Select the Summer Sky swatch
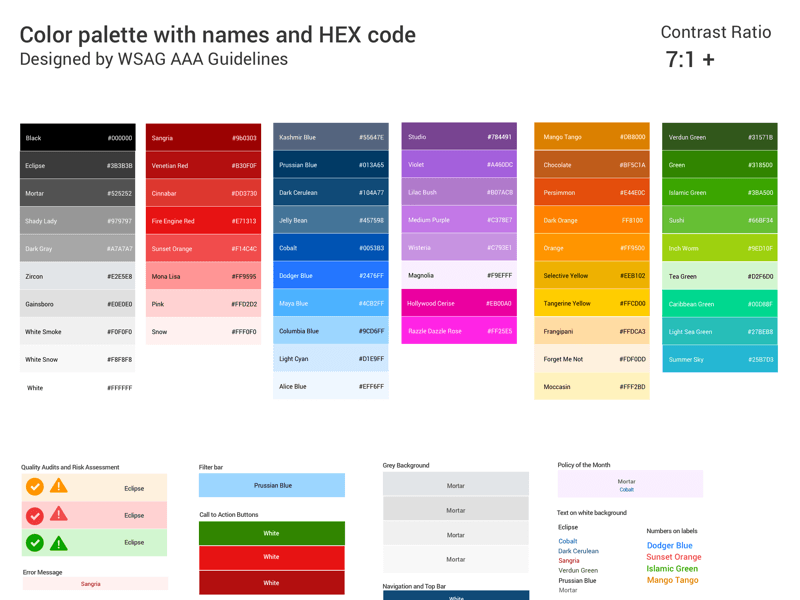800x600 pixels. tap(720, 359)
